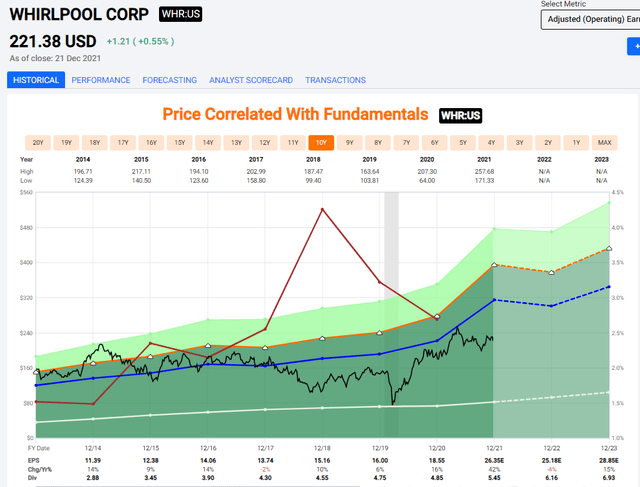
Task: Open the Historical tab
Action: pyautogui.click(x=36, y=80)
